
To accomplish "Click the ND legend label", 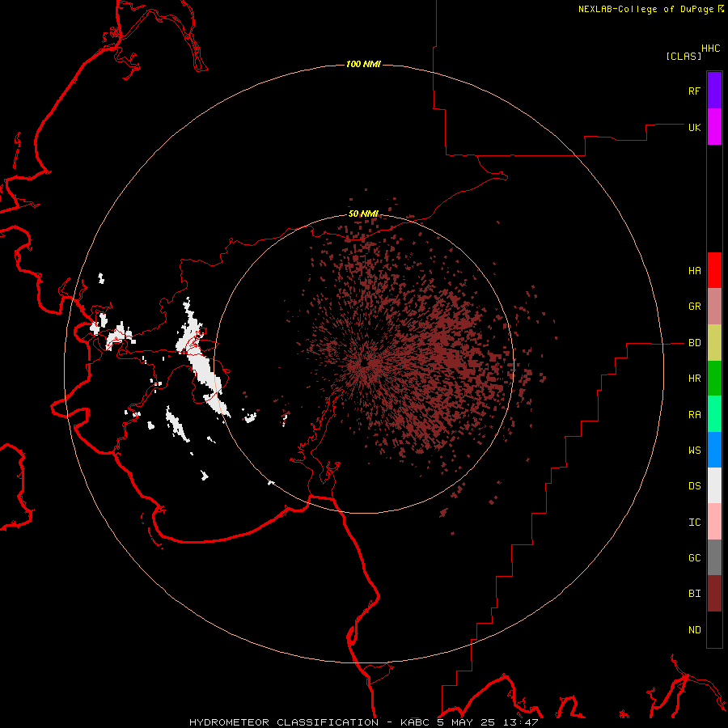I will click(x=694, y=630).
